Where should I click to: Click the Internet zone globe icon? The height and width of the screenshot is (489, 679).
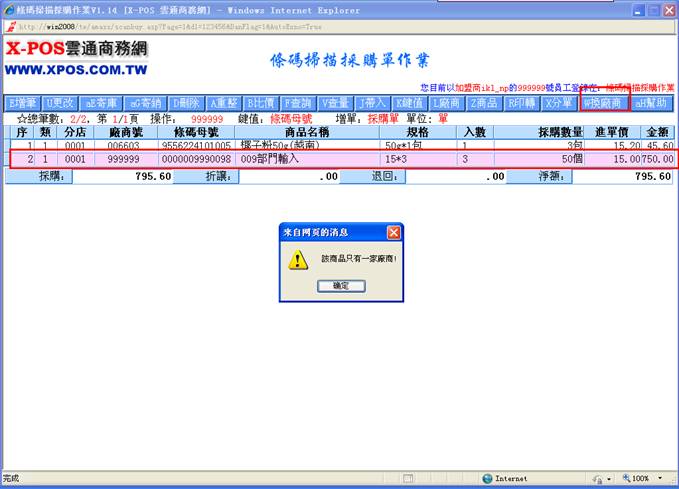coord(487,479)
